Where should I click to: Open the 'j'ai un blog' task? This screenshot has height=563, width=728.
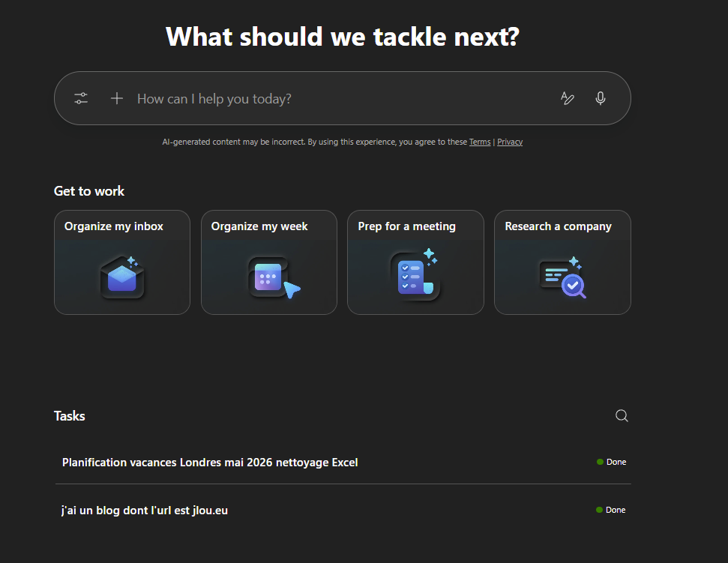[145, 511]
